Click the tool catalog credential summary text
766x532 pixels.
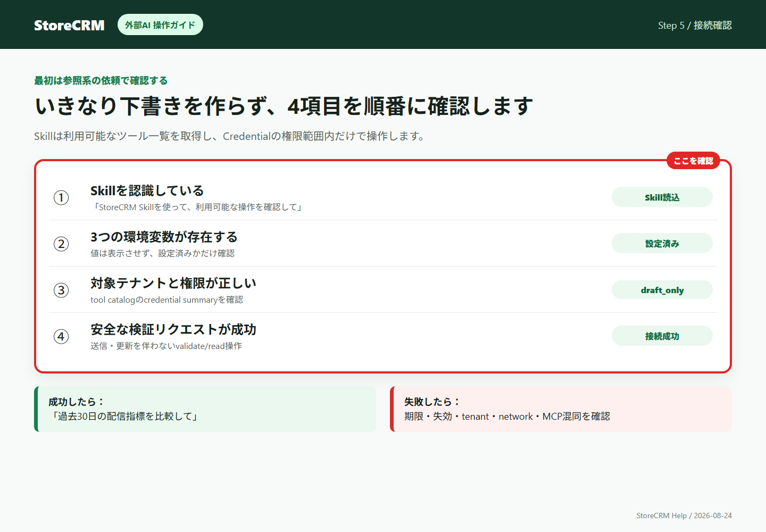click(166, 300)
